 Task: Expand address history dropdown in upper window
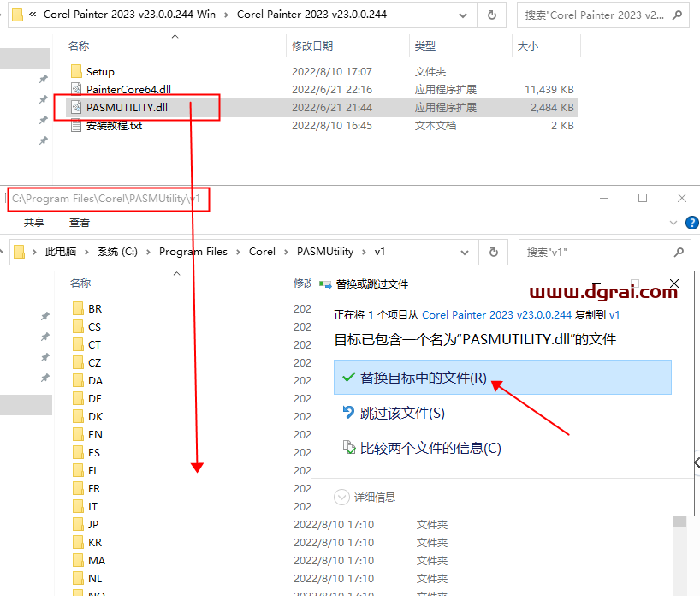[x=463, y=15]
